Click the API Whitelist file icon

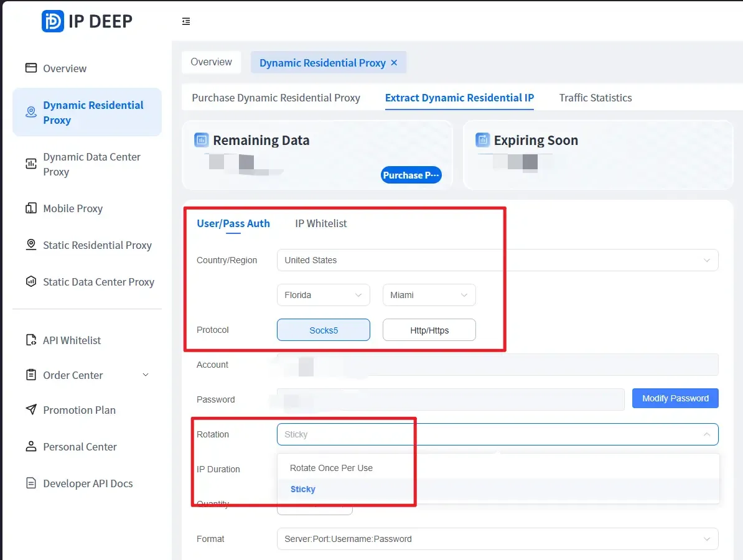(30, 340)
